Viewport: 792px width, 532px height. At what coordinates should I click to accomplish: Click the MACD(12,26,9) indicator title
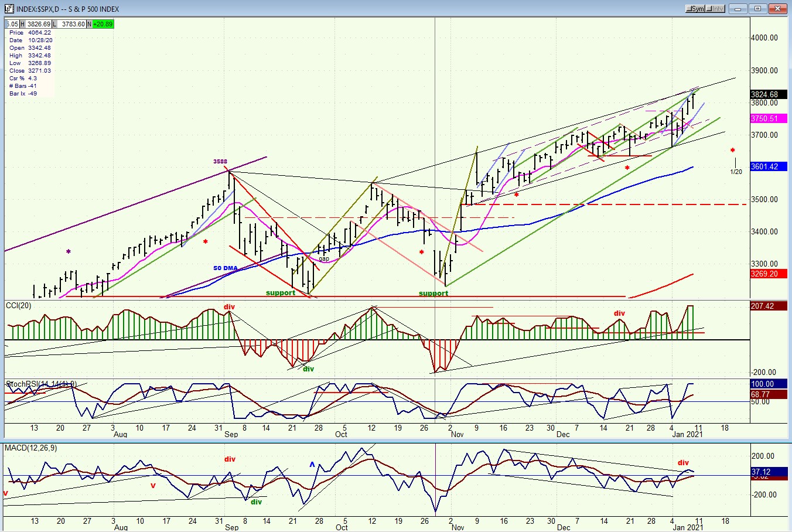pyautogui.click(x=31, y=448)
